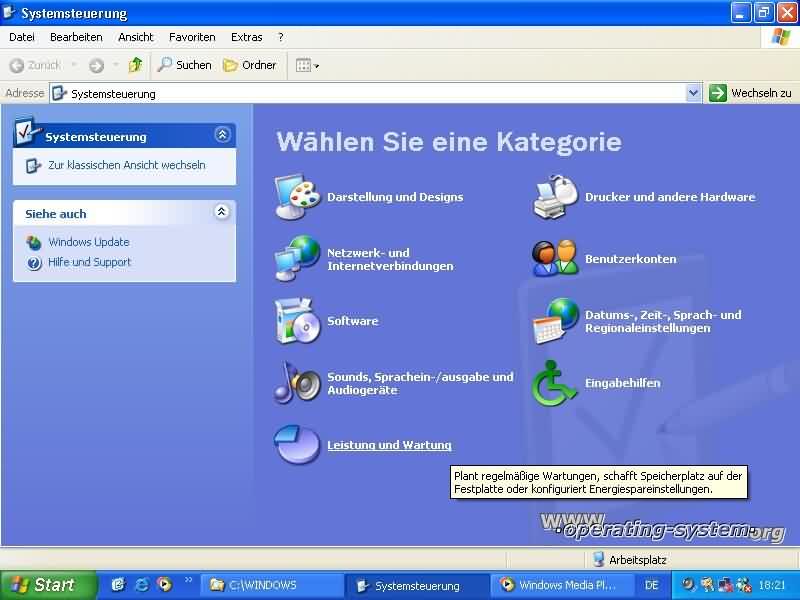Launch Windows Media Player quick launch icon
The width and height of the screenshot is (800, 600).
pos(164,584)
